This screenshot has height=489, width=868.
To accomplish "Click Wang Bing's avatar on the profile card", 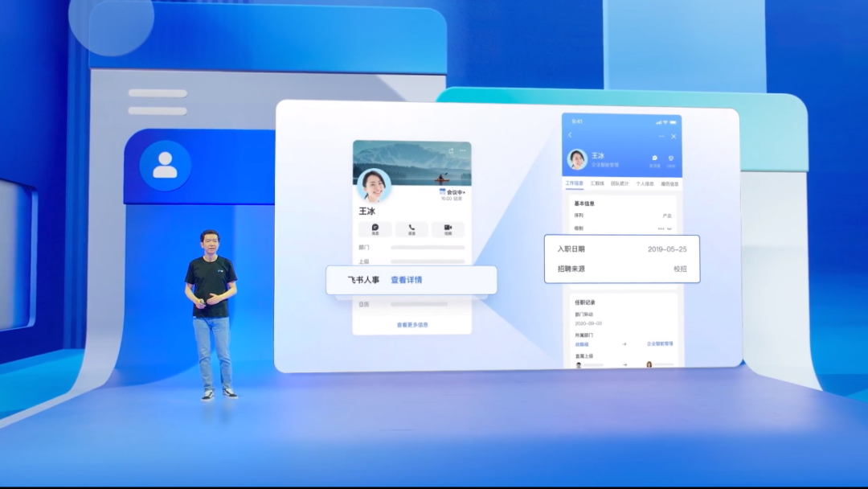I will 375,186.
